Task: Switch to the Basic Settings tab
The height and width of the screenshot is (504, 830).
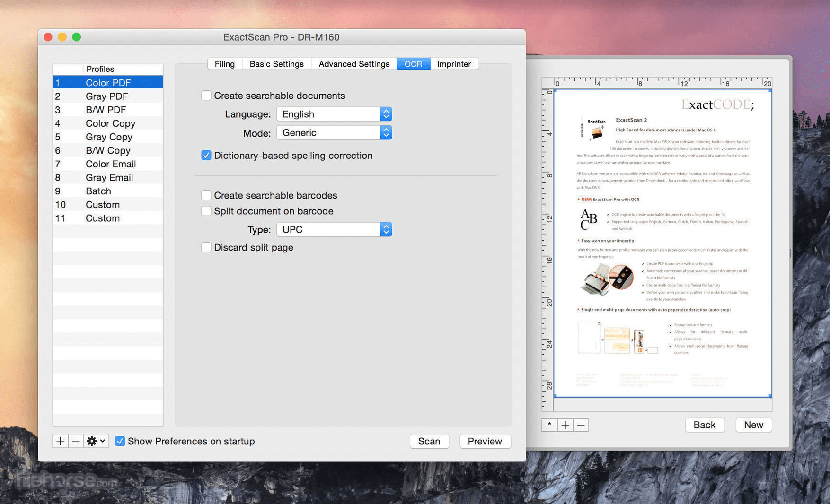Action: point(277,64)
